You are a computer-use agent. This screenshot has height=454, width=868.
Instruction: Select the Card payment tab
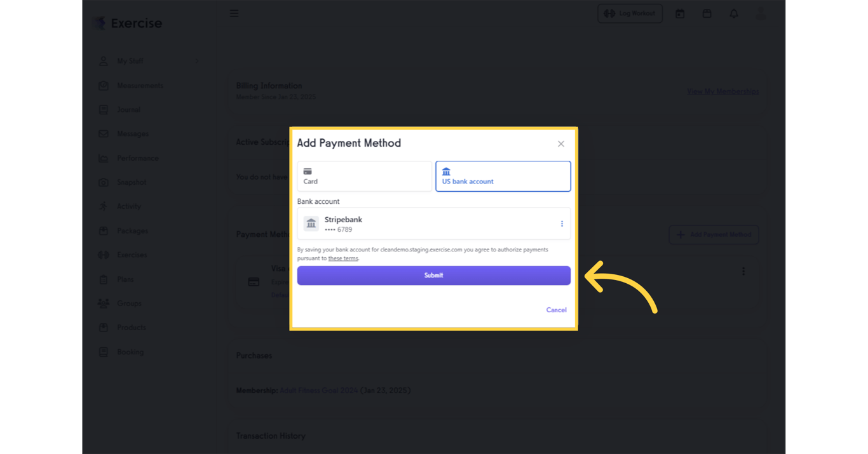point(364,177)
